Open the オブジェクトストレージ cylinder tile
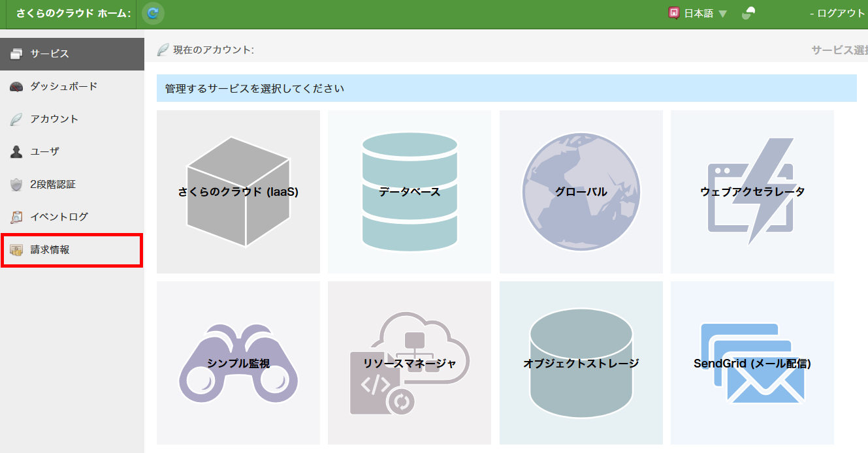This screenshot has height=453, width=868. pyautogui.click(x=581, y=363)
